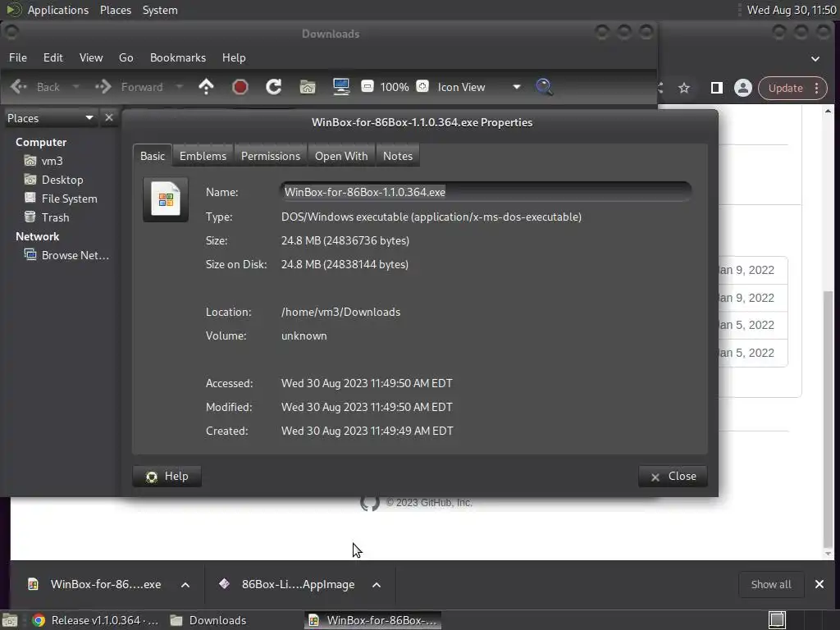Screen dimensions: 840x630
Task: Toggle the browser side panel icon
Action: pyautogui.click(x=716, y=88)
